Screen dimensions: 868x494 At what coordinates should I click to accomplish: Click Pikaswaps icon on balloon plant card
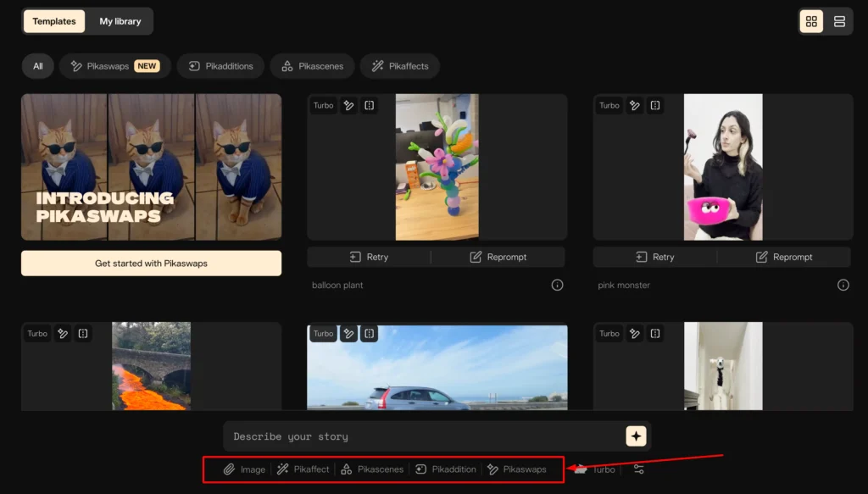348,105
